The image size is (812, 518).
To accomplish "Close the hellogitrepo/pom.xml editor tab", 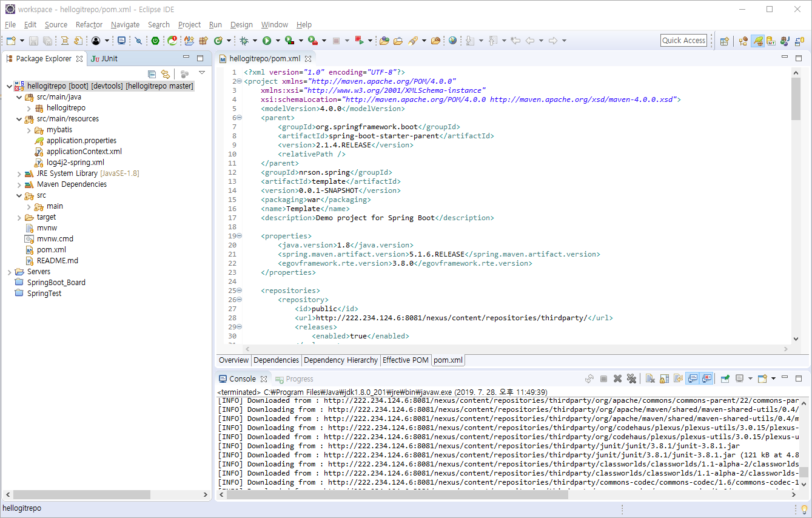I will pos(307,59).
